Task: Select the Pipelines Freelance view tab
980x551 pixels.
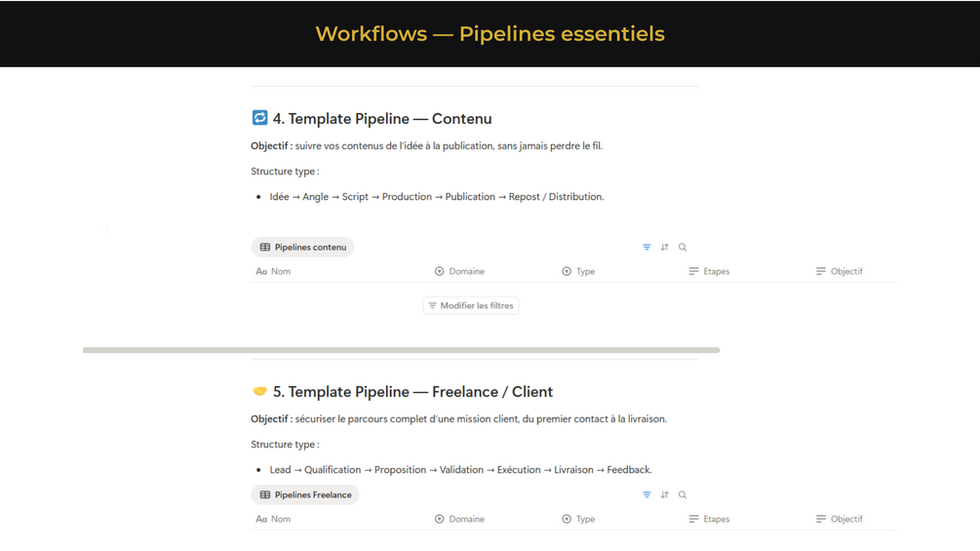Action: click(x=304, y=495)
